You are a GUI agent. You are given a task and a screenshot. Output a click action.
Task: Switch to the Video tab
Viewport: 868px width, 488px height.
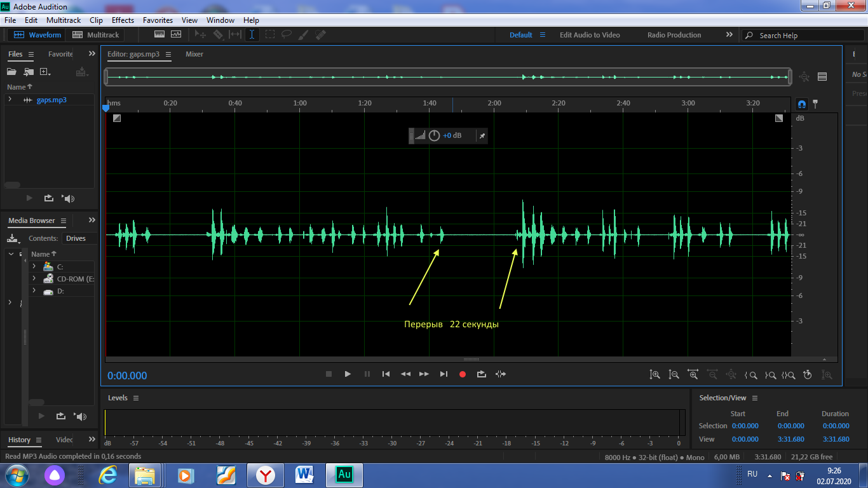(x=64, y=440)
